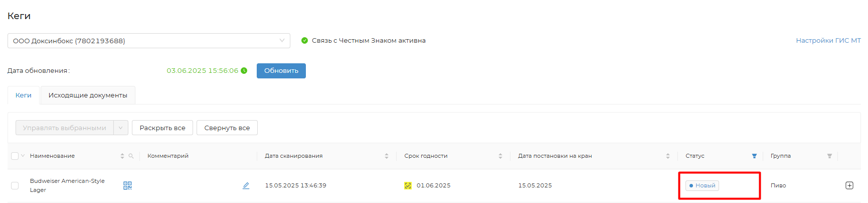The width and height of the screenshot is (868, 203).
Task: Sort by Дата сканирования column arrows
Action: [x=387, y=156]
